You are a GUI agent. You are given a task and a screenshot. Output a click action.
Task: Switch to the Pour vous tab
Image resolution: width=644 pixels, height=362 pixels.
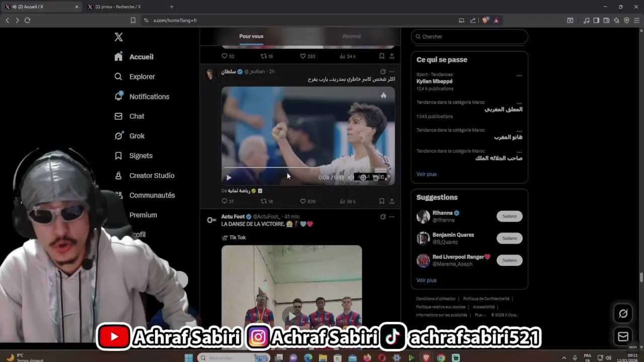pos(251,36)
